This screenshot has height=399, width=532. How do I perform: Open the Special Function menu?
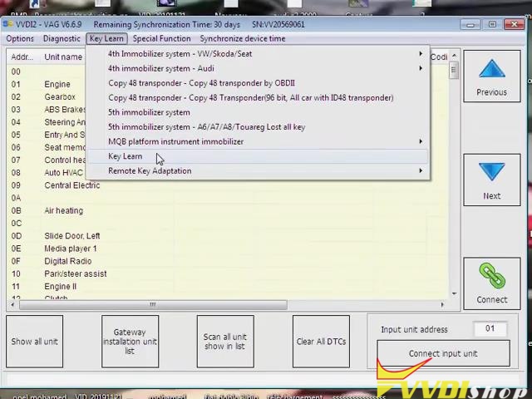[x=161, y=39]
